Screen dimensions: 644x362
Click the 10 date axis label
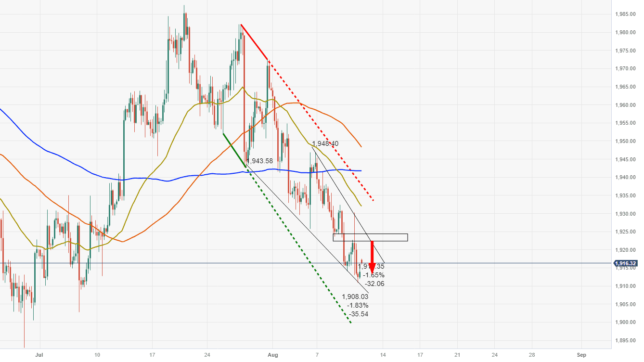pyautogui.click(x=97, y=355)
